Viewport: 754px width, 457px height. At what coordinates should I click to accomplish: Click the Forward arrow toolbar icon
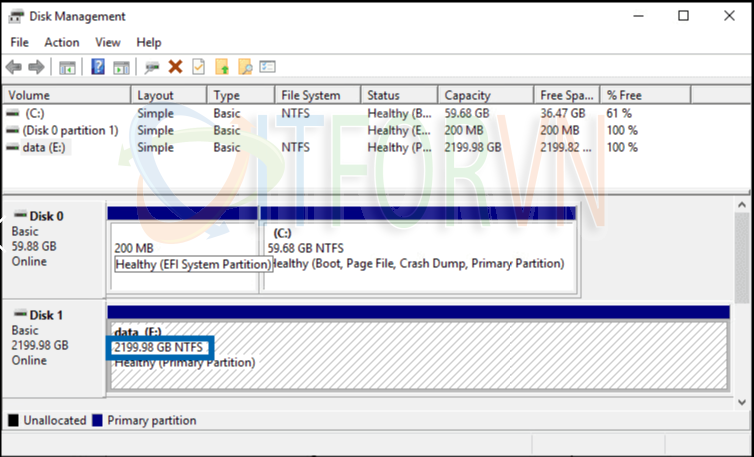(36, 67)
